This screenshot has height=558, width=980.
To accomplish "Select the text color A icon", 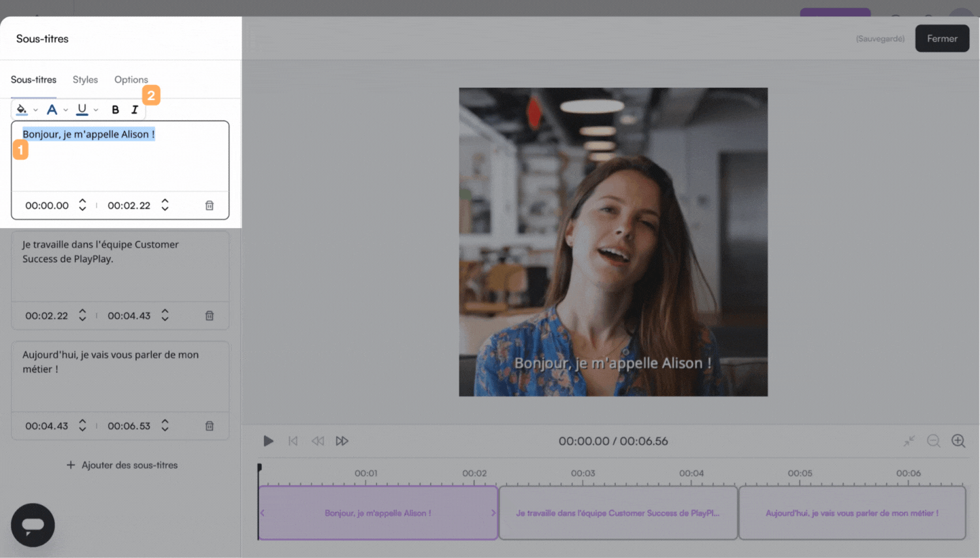I will 52,110.
